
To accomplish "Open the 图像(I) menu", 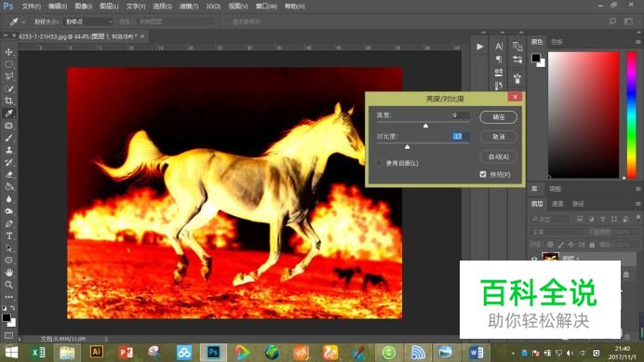I will point(84,7).
